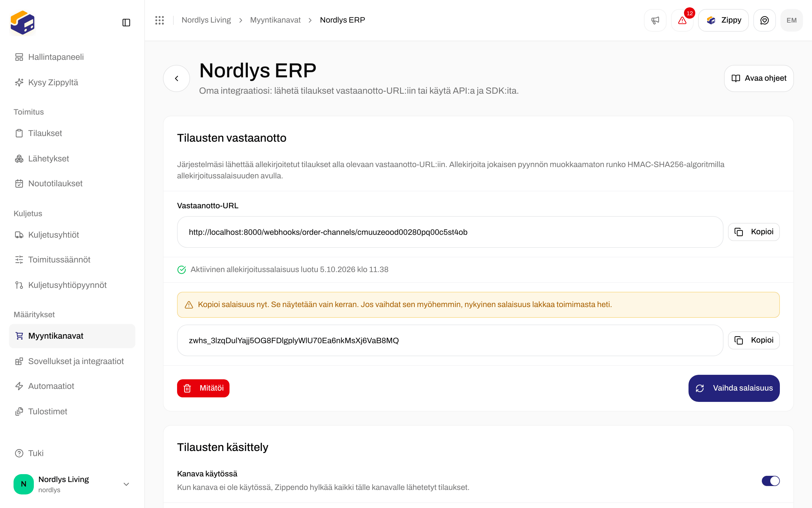Open Avaa ohjeet guide
The width and height of the screenshot is (812, 508).
pos(759,78)
